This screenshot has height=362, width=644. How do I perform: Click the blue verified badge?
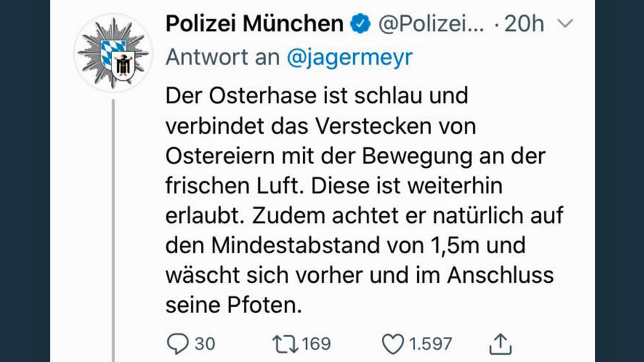360,24
